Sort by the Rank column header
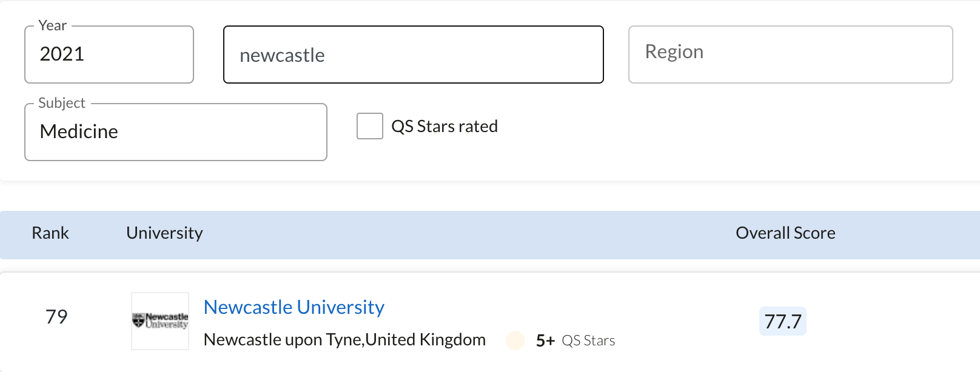Viewport: 980px width, 372px height. point(50,233)
